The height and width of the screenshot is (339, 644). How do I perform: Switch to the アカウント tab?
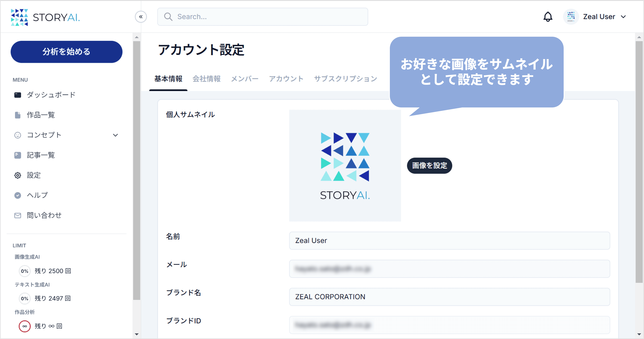point(286,79)
